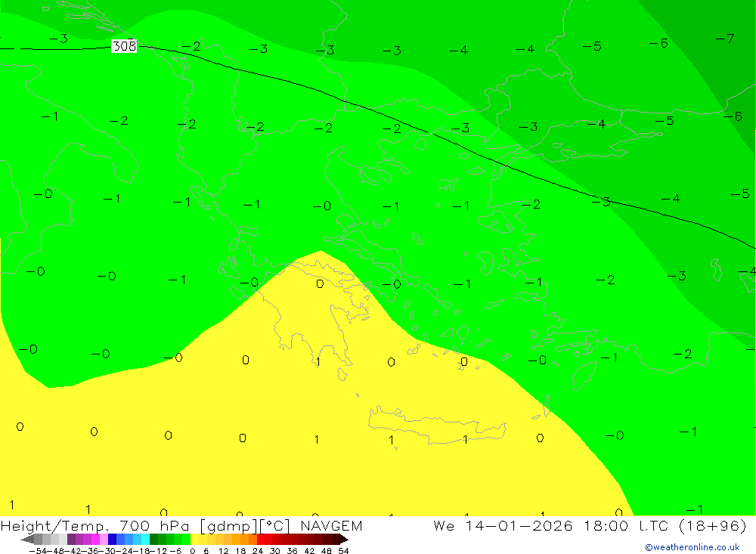Click the 308 contour height label
Image resolution: width=756 pixels, height=554 pixels.
coord(124,46)
